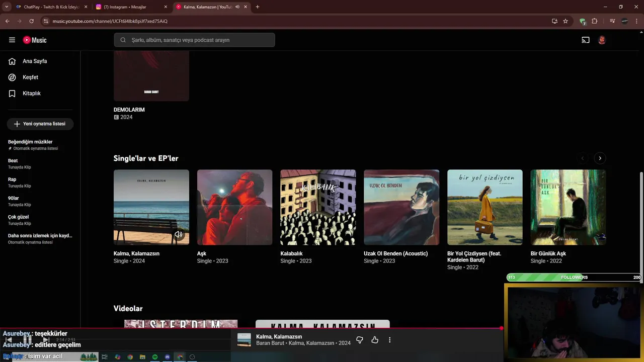644x362 pixels.
Task: Seek on the red song progress bar
Action: (x=251, y=328)
